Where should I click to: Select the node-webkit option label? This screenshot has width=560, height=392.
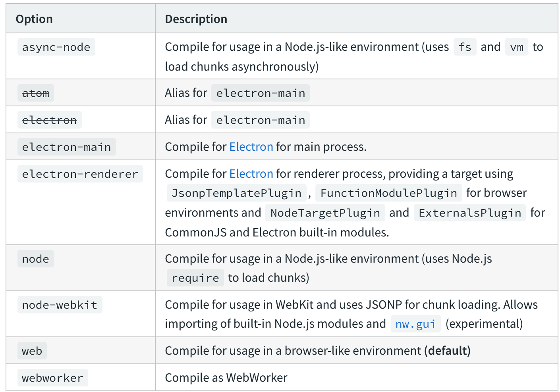pyautogui.click(x=60, y=305)
